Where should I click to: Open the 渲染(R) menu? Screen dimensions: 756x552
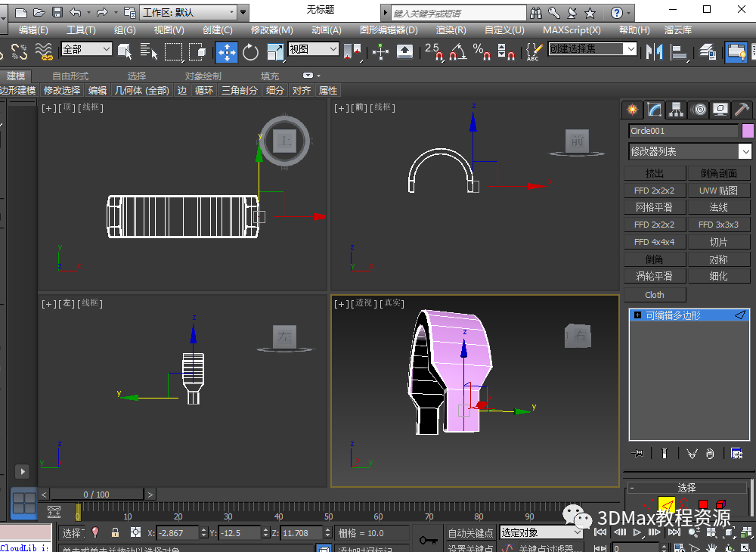click(451, 29)
